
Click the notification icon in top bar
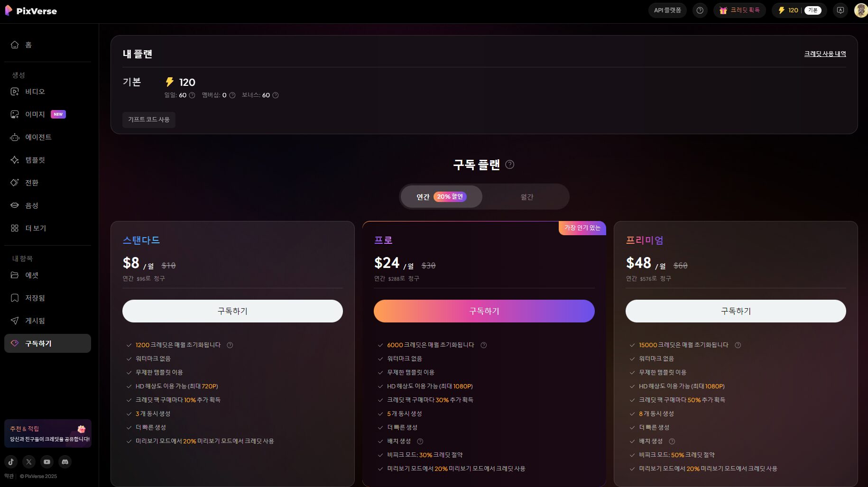pos(840,10)
